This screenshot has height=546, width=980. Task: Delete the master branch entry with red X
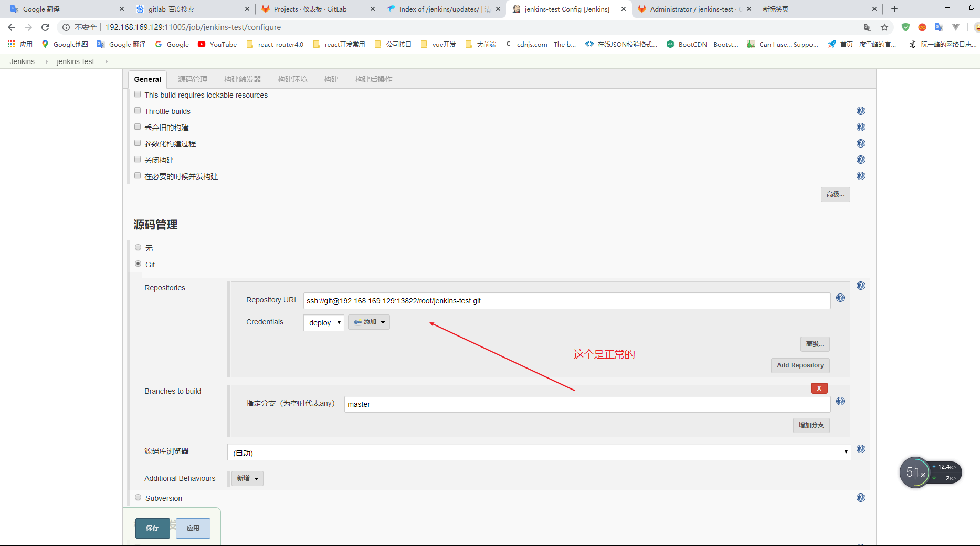[819, 388]
